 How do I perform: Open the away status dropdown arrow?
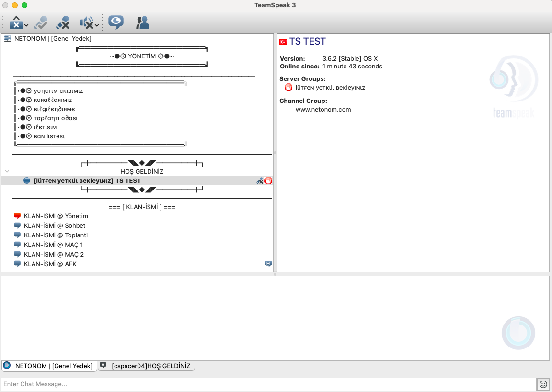(x=26, y=25)
